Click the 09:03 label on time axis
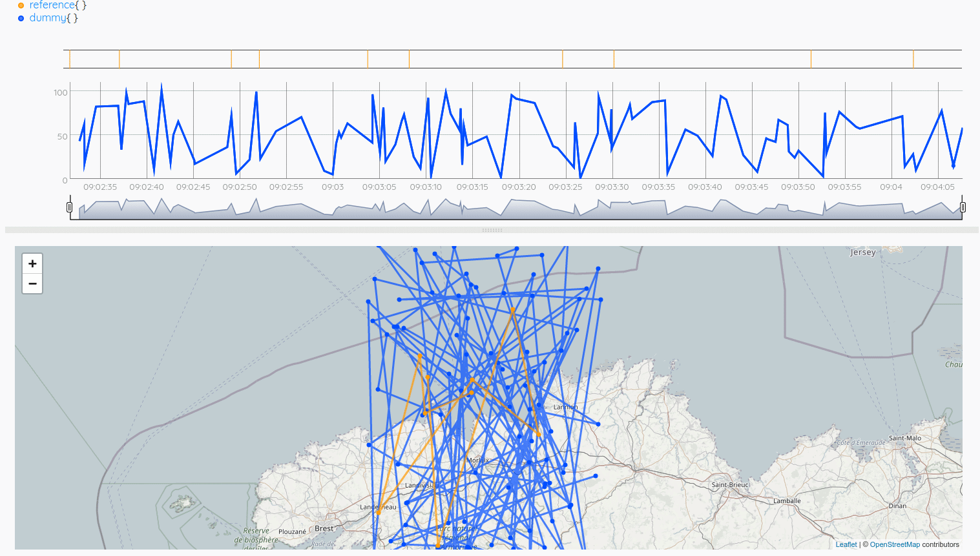The image size is (980, 556). coord(333,187)
